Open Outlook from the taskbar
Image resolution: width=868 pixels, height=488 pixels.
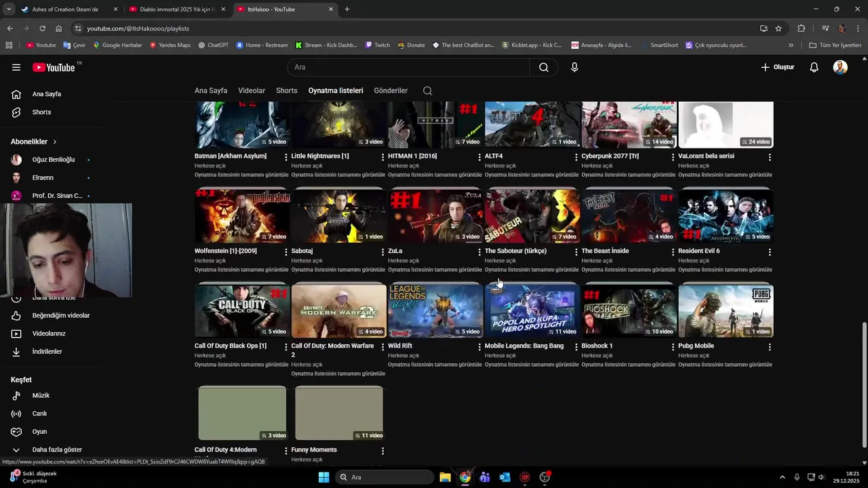click(505, 477)
